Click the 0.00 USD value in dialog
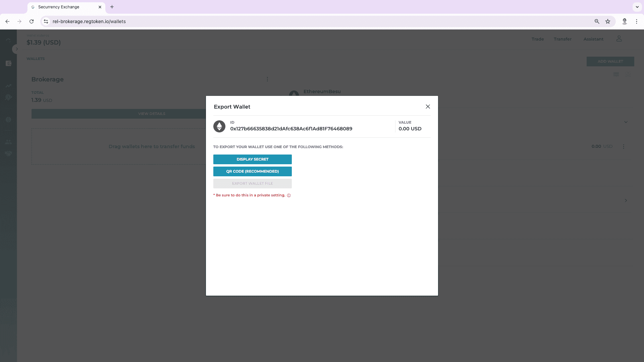The image size is (644, 362). pyautogui.click(x=410, y=129)
